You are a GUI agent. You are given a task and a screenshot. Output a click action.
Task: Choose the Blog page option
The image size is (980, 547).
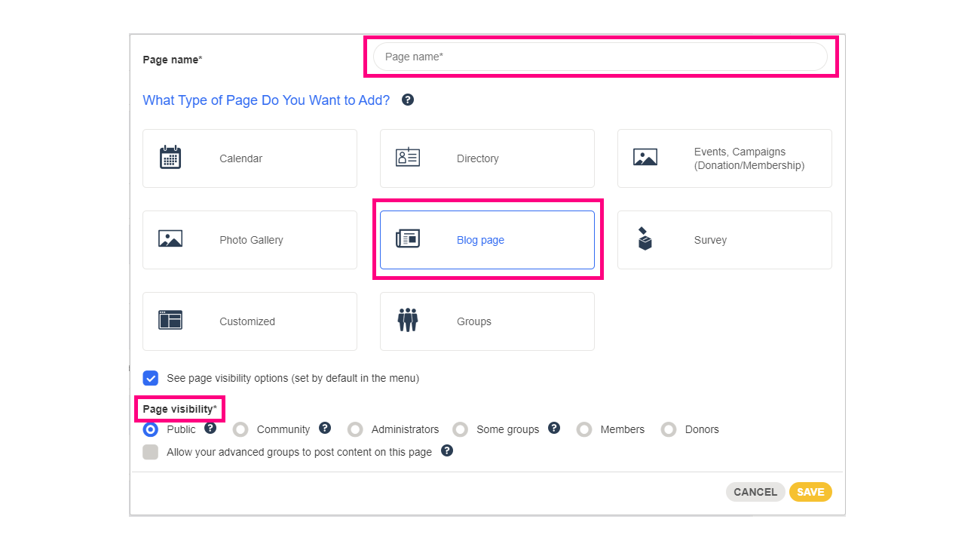[x=486, y=239]
